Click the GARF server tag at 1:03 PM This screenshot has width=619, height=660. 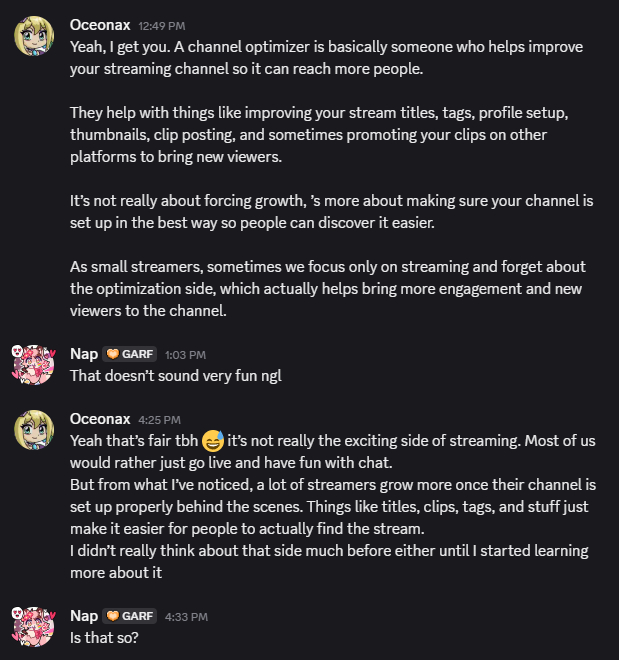pyautogui.click(x=130, y=354)
